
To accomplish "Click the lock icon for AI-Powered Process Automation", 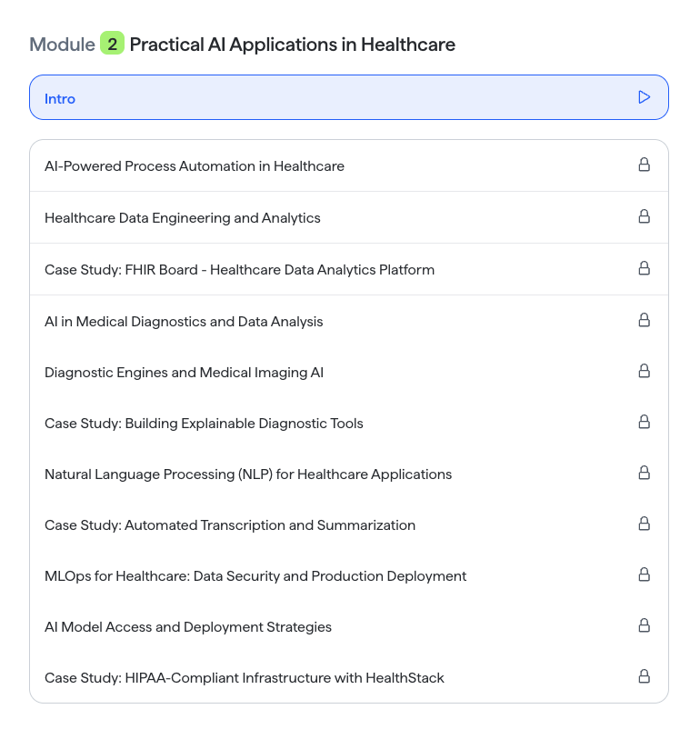I will click(645, 165).
